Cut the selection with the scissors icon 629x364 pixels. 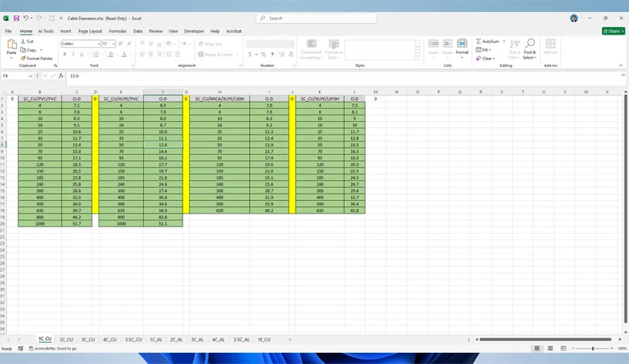click(x=23, y=41)
